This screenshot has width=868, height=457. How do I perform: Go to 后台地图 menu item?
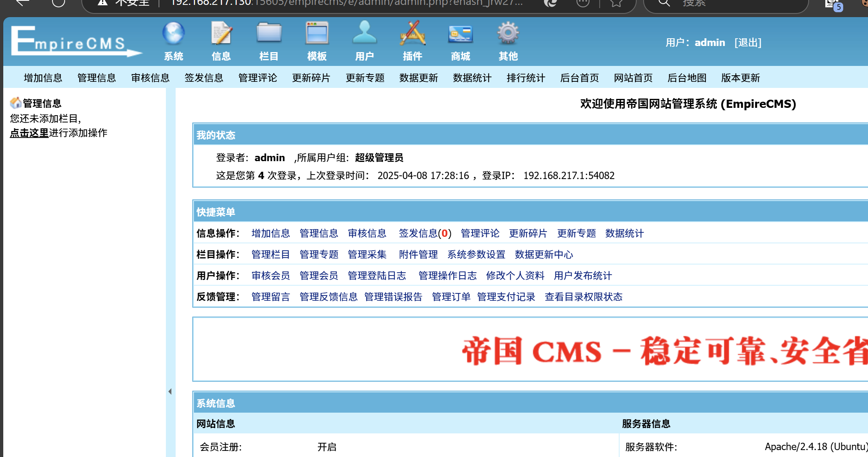click(x=687, y=78)
